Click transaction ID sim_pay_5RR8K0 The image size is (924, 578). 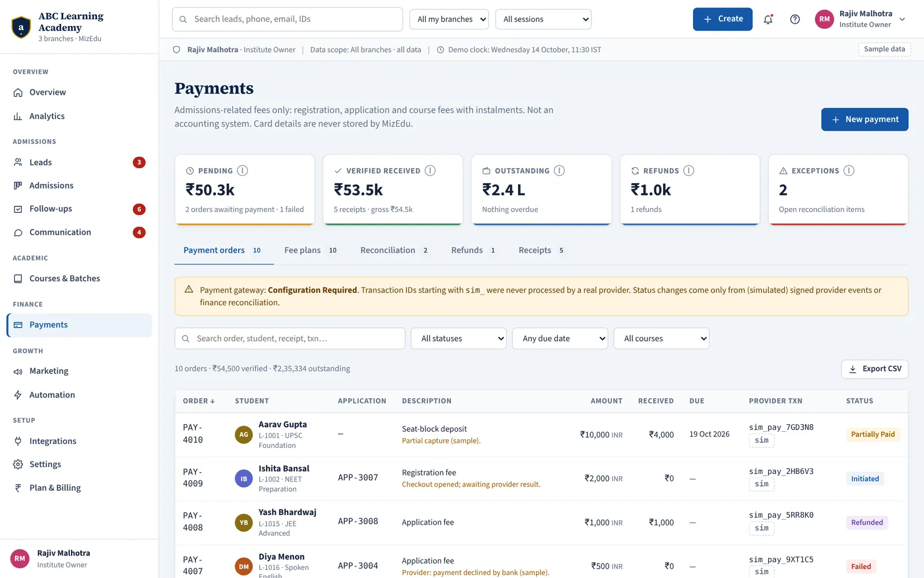[781, 515]
